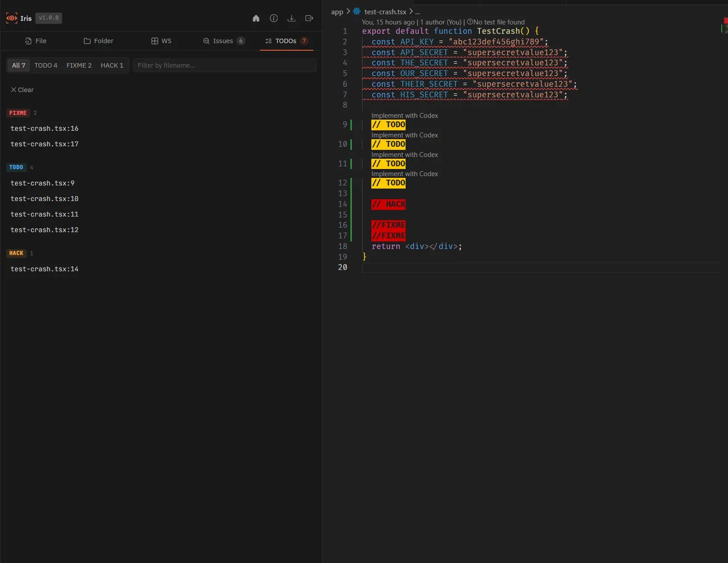Image resolution: width=728 pixels, height=563 pixels.
Task: Filter by TODO 4
Action: coord(46,65)
